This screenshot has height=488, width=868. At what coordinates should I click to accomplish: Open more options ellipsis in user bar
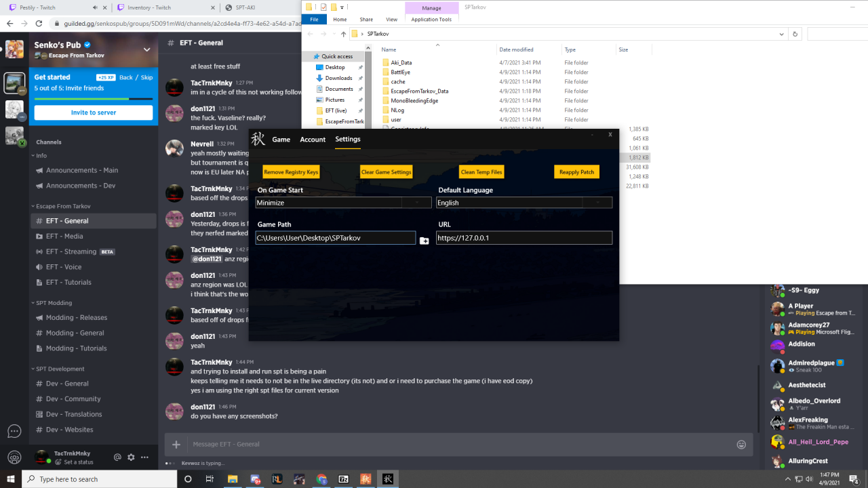click(x=144, y=457)
